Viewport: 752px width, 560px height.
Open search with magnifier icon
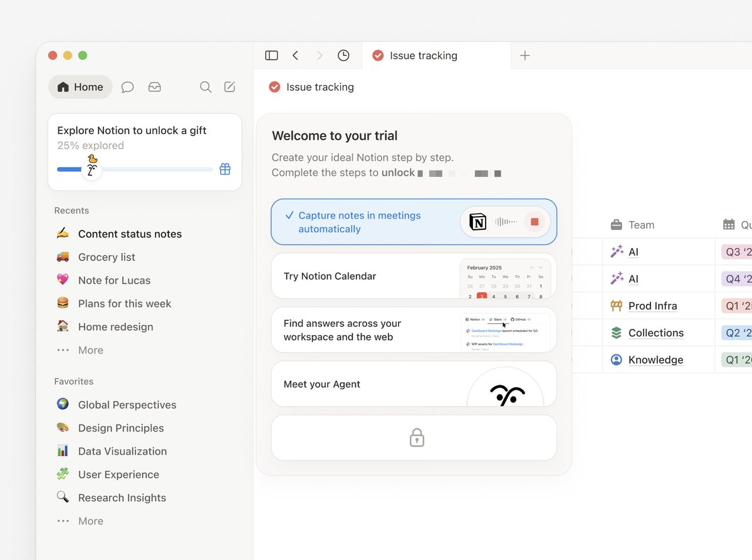(x=206, y=87)
